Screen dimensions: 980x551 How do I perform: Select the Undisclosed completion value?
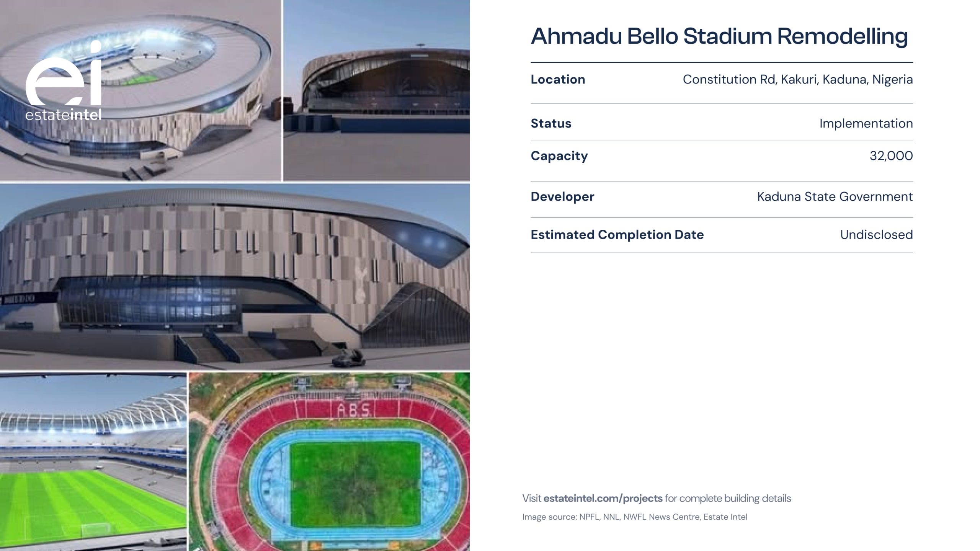coord(876,234)
